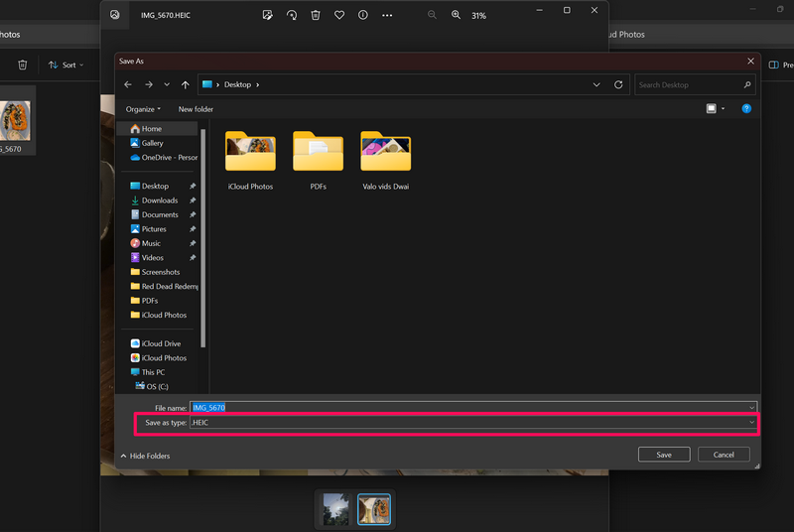Click the New folder button

[x=196, y=109]
